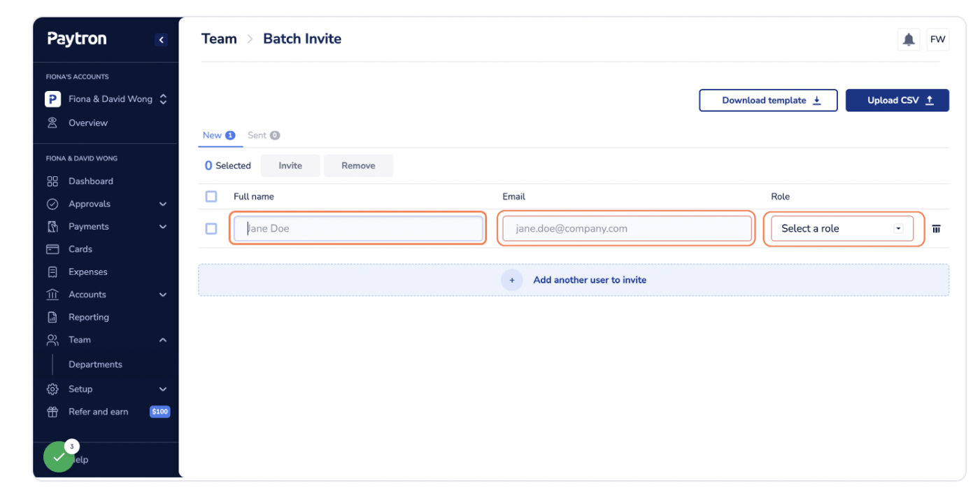Delete the invite row with trash icon
Screen dimensions: 980x492
tap(936, 229)
